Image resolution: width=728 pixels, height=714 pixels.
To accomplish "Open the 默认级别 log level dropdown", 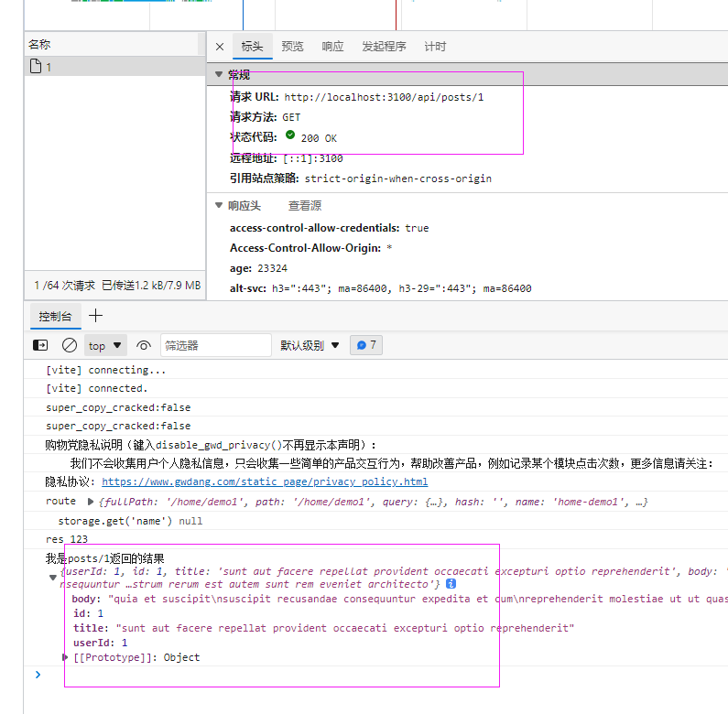I will pos(310,345).
